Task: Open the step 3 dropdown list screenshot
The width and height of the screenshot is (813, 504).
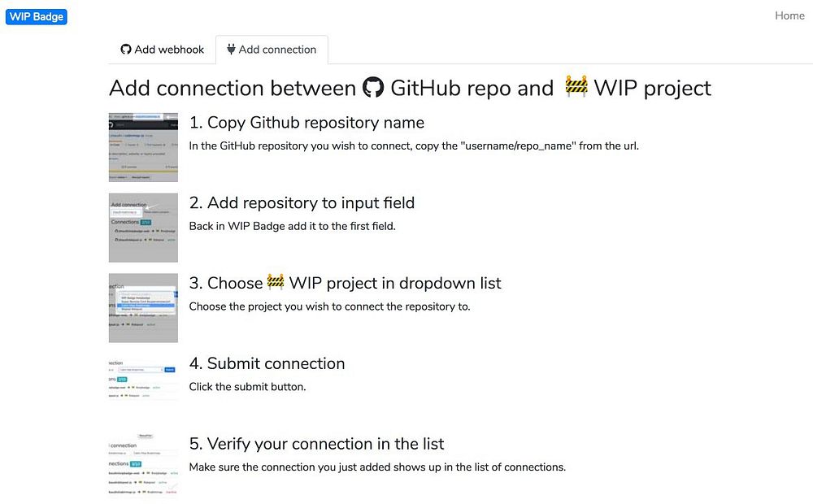Action: pos(143,308)
